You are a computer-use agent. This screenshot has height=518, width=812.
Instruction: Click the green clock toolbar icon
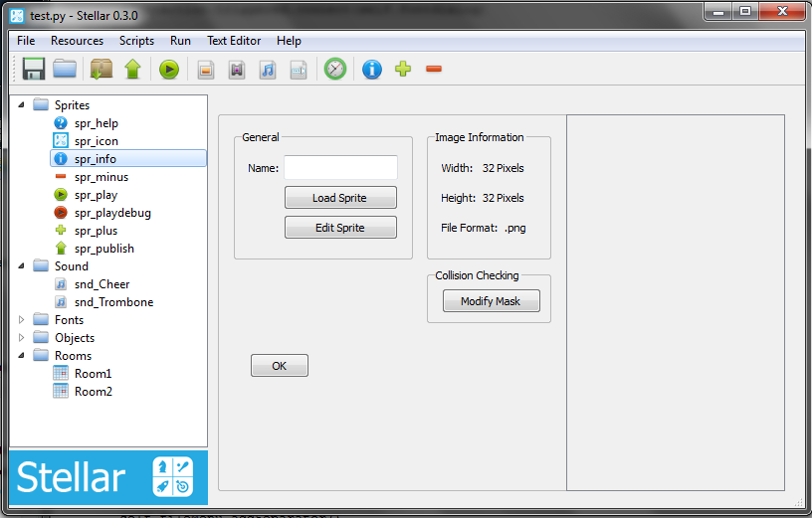coord(335,69)
